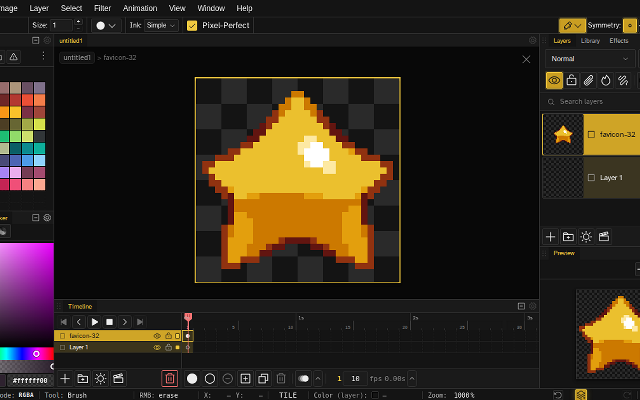640x400 pixels.
Task: Toggle layer visibility eye button in Layers panel
Action: click(x=554, y=80)
